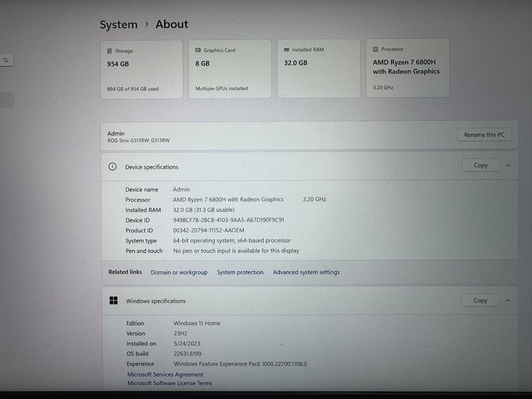
Task: Click the Graphics Card icon
Action: coord(198,50)
